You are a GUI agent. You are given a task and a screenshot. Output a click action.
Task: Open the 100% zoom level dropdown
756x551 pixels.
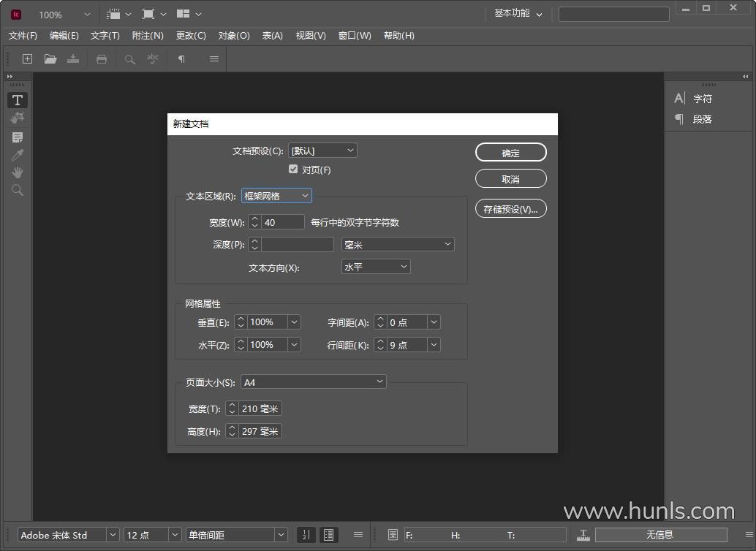(87, 15)
